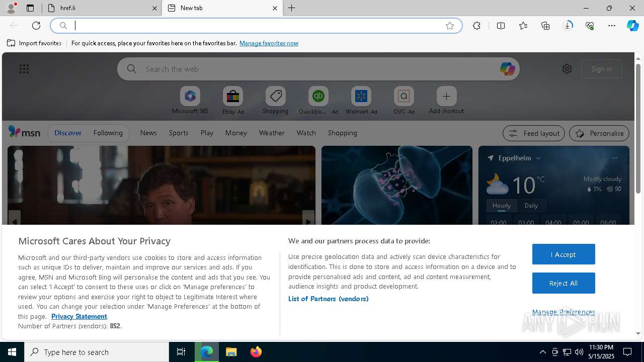Viewport: 644px width, 362px height.
Task: Open Browser essentials icon
Action: 590,26
